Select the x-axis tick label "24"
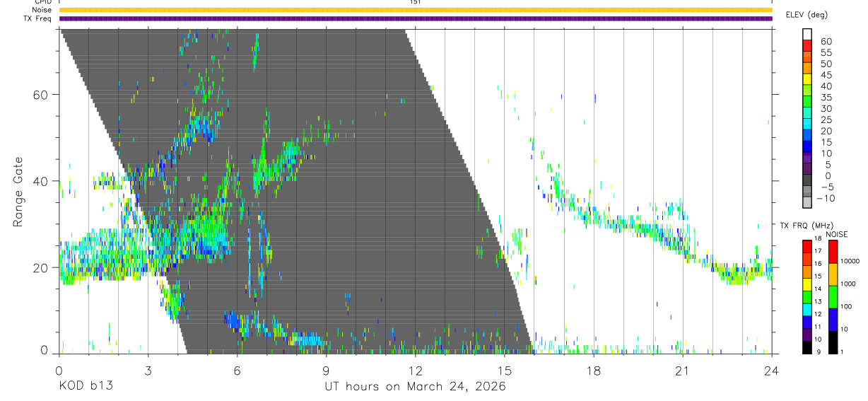868x401 pixels. pyautogui.click(x=771, y=370)
